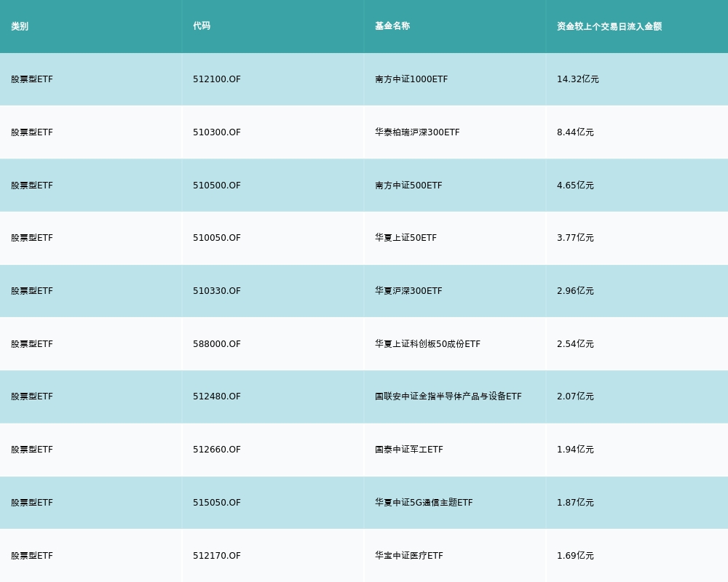Image resolution: width=728 pixels, height=582 pixels.
Task: Click 股票型ETF in the 512170.OF row
Action: pyautogui.click(x=32, y=556)
